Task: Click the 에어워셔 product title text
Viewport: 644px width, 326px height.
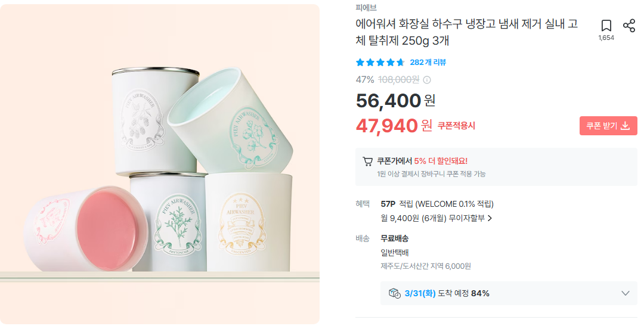Action: click(466, 33)
